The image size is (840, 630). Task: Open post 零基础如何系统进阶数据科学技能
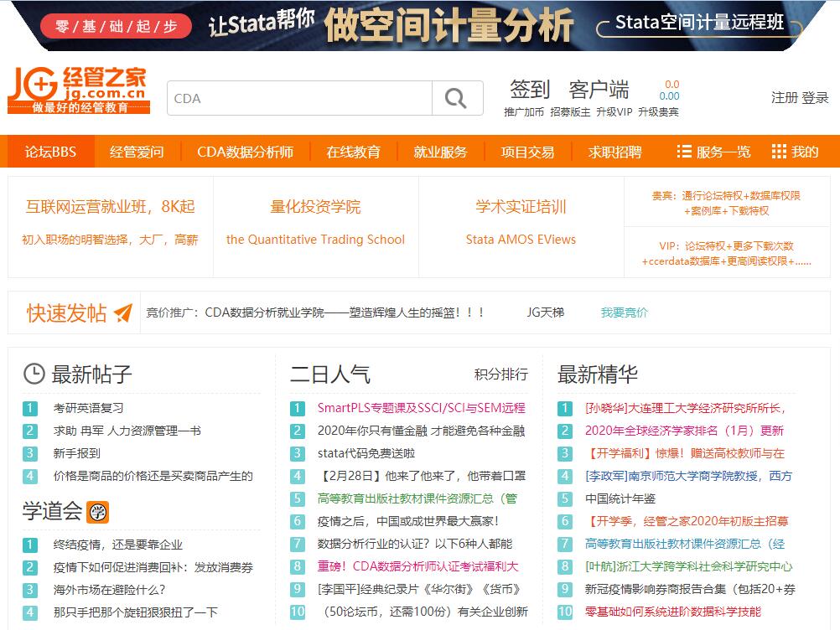673,612
